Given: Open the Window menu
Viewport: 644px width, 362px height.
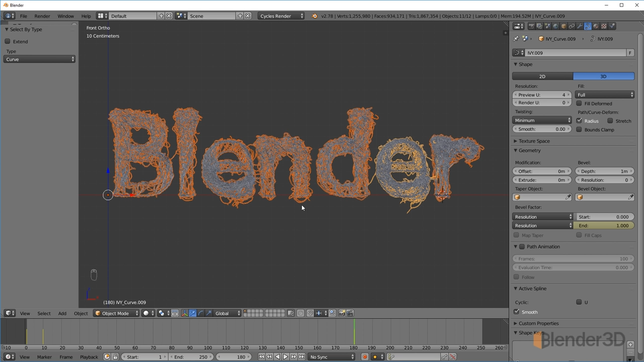Looking at the screenshot, I should point(65,16).
